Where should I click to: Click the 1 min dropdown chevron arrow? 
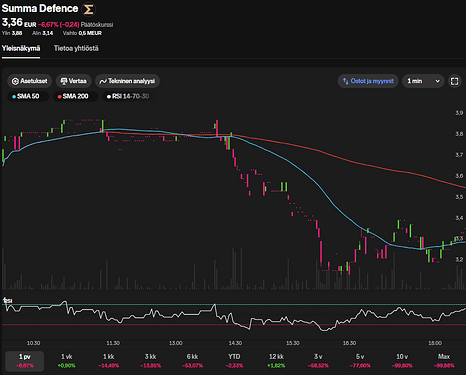click(x=438, y=81)
